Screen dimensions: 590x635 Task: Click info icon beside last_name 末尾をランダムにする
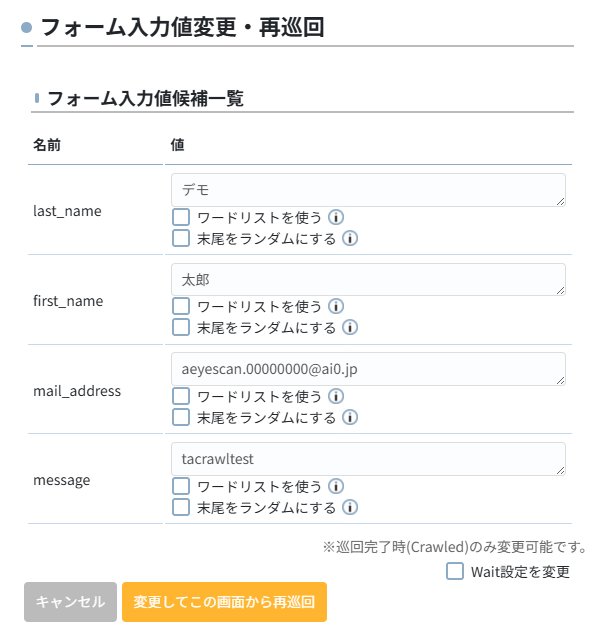coord(350,239)
